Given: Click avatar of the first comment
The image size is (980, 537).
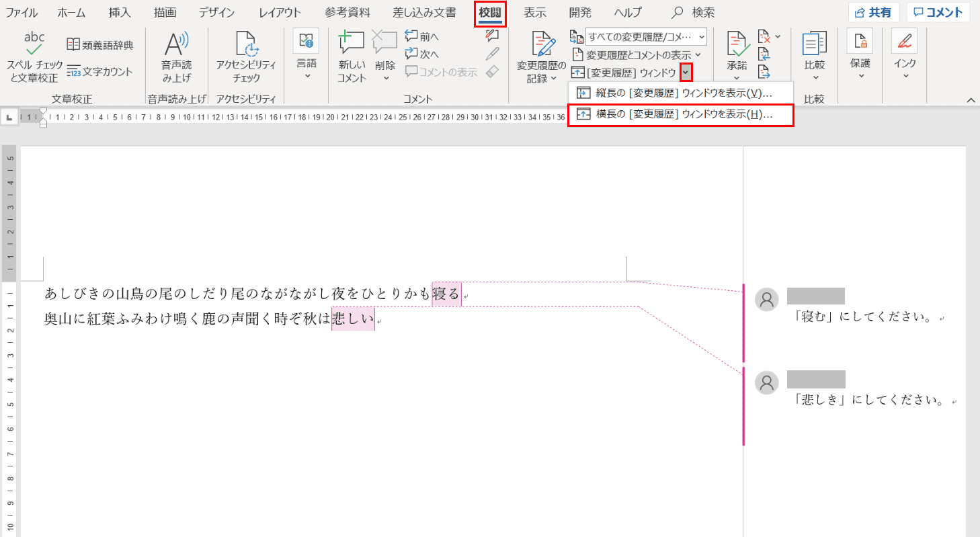Looking at the screenshot, I should [x=767, y=300].
